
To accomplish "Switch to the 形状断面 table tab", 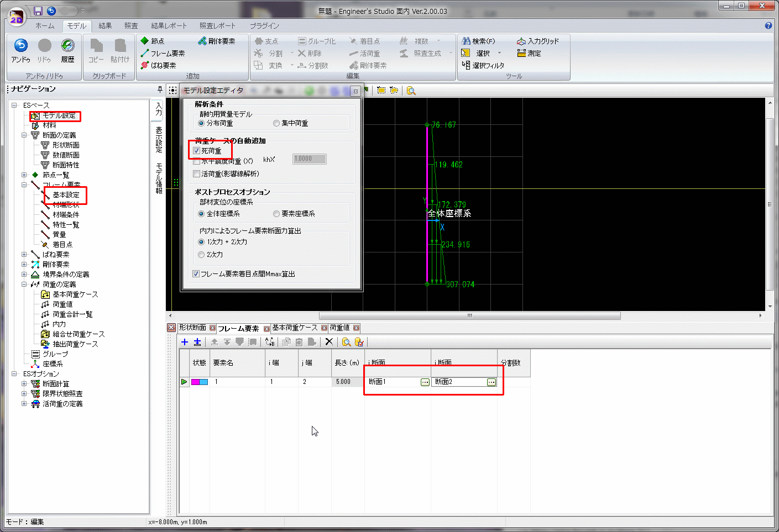I will coord(192,328).
